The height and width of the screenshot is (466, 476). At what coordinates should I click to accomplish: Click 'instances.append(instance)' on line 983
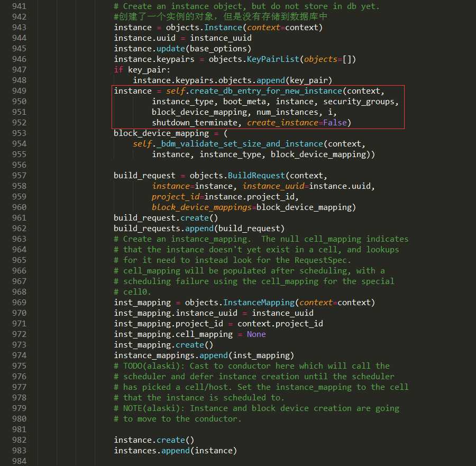point(175,451)
